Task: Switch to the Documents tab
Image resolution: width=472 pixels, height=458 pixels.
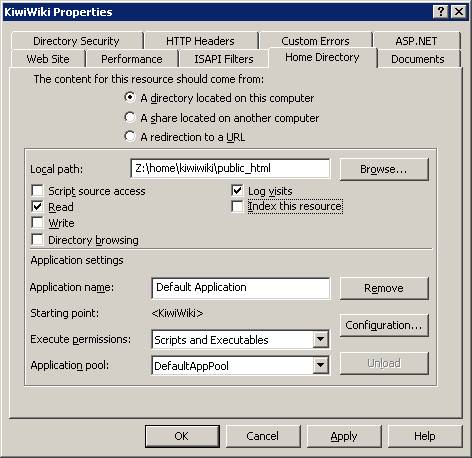Action: point(418,59)
